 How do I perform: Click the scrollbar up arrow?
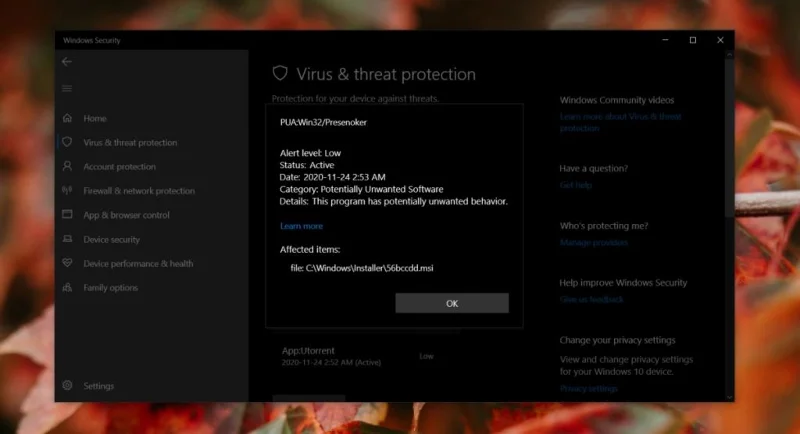click(x=729, y=54)
